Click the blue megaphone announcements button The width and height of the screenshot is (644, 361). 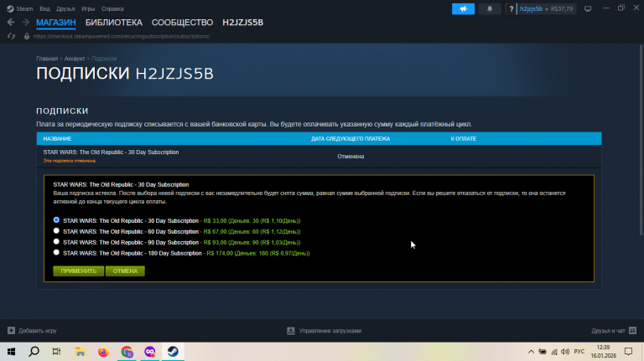463,8
